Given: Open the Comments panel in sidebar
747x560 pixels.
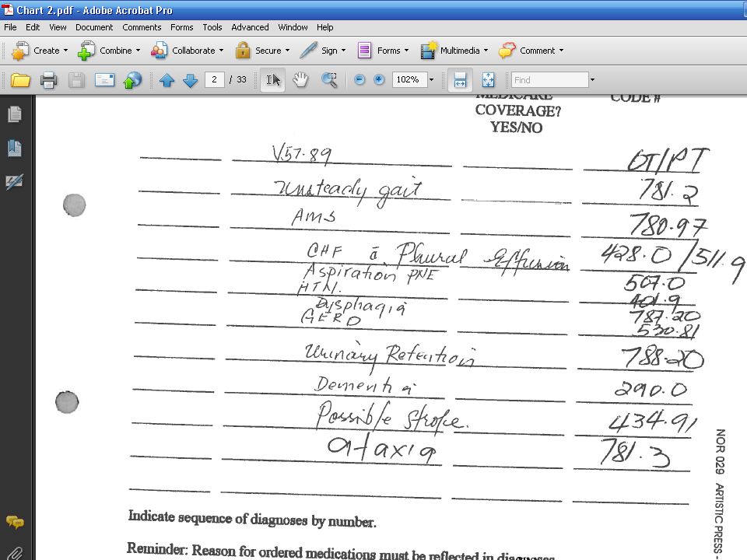Looking at the screenshot, I should click(x=15, y=523).
